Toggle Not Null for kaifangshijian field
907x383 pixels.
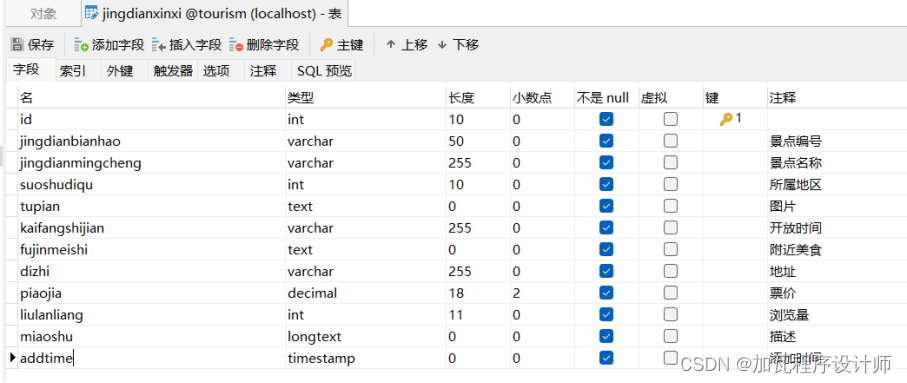point(606,227)
